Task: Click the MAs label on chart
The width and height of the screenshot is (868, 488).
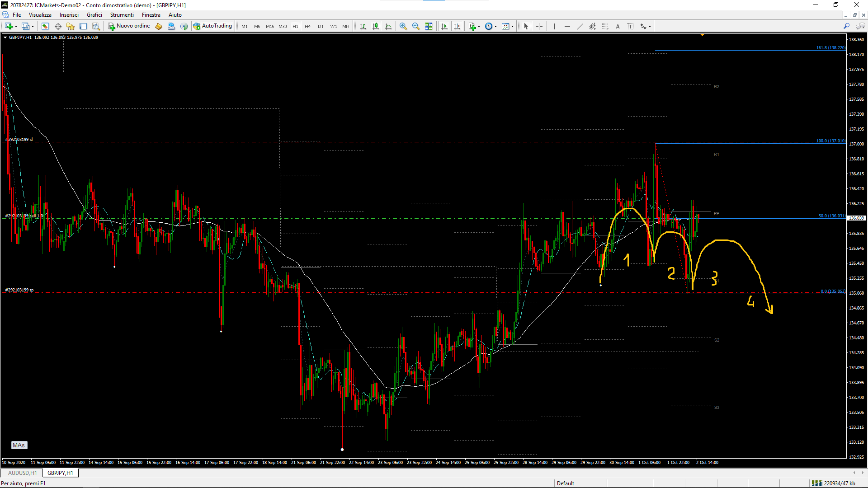Action: pos(19,445)
